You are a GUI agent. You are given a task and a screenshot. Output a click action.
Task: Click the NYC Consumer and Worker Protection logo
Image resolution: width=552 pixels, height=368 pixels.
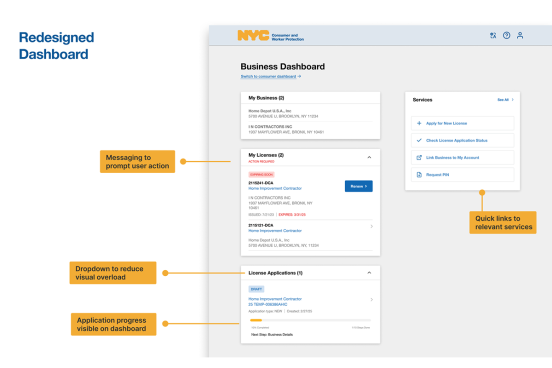coord(271,36)
